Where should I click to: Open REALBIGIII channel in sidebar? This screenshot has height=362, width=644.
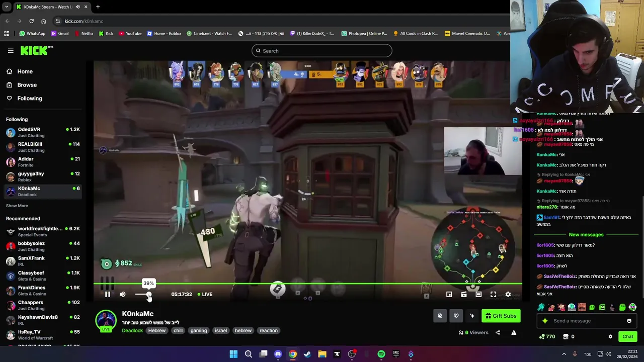(42, 147)
